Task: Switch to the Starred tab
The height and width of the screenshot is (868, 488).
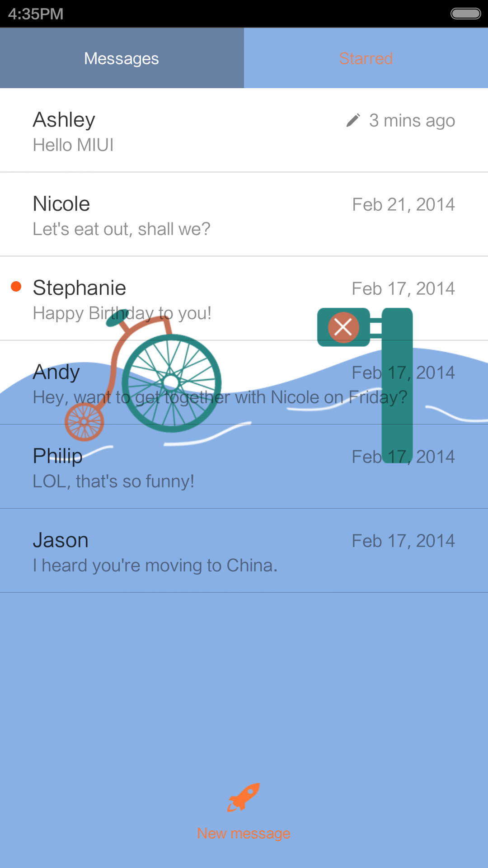Action: (366, 58)
